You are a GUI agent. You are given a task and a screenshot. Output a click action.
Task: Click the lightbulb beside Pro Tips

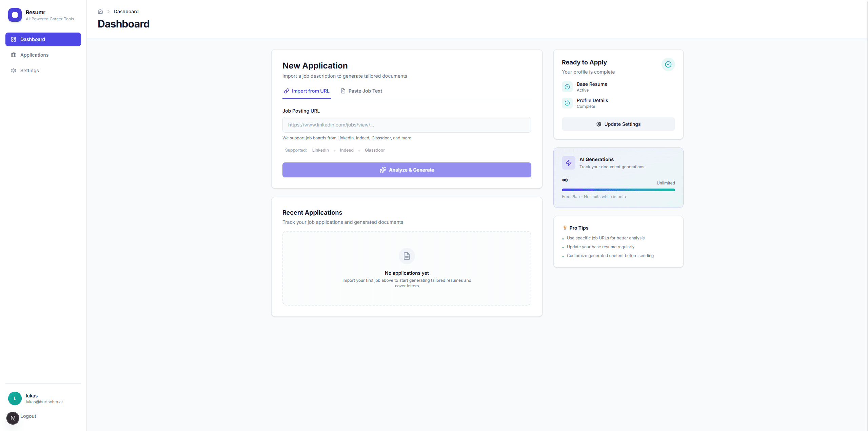point(565,228)
